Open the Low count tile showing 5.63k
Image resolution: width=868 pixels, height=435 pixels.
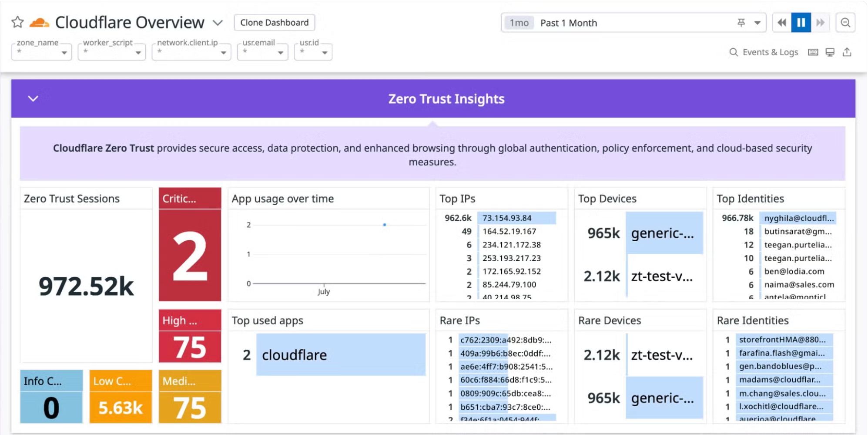(121, 396)
